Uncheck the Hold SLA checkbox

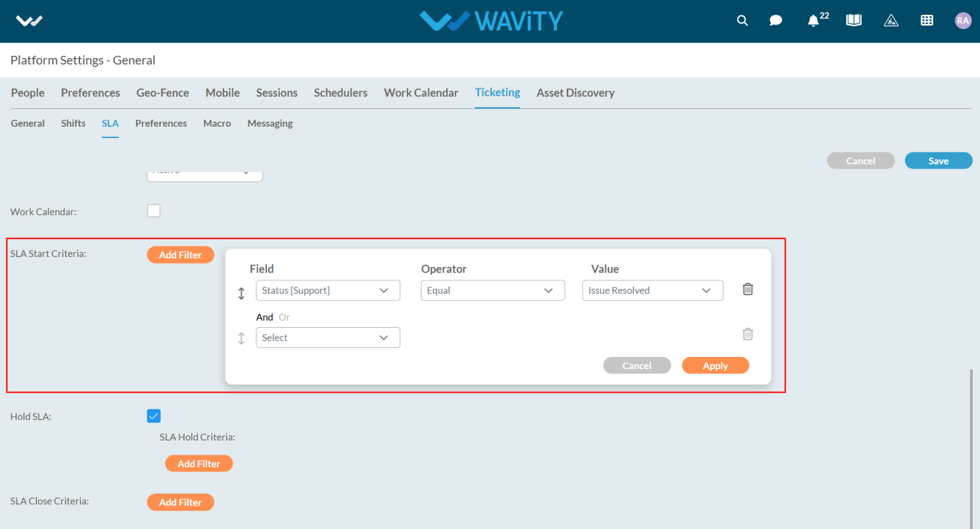(x=154, y=416)
